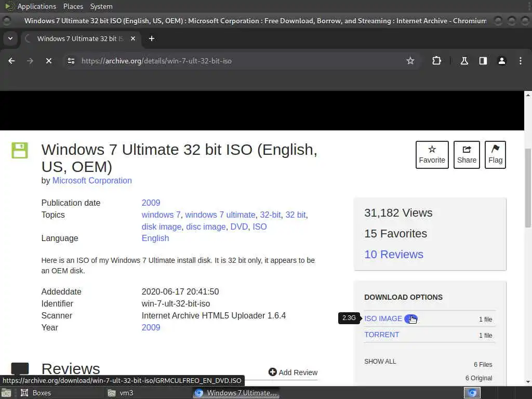This screenshot has height=399, width=532.
Task: Click the address bar URL
Action: [156, 61]
